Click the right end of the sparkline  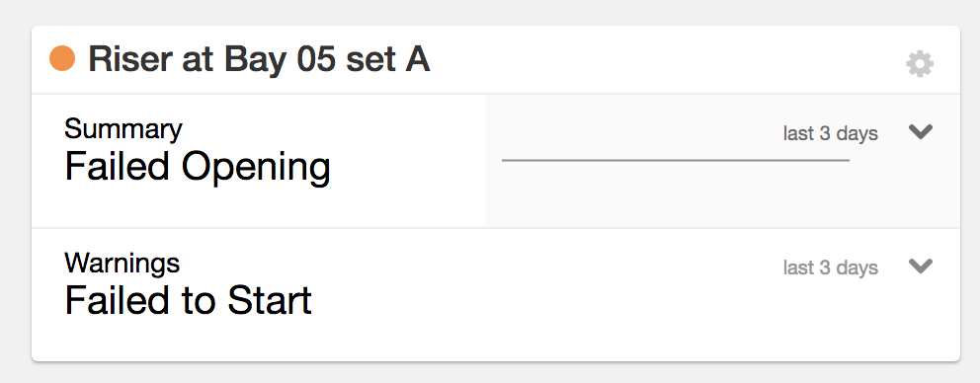tap(847, 161)
